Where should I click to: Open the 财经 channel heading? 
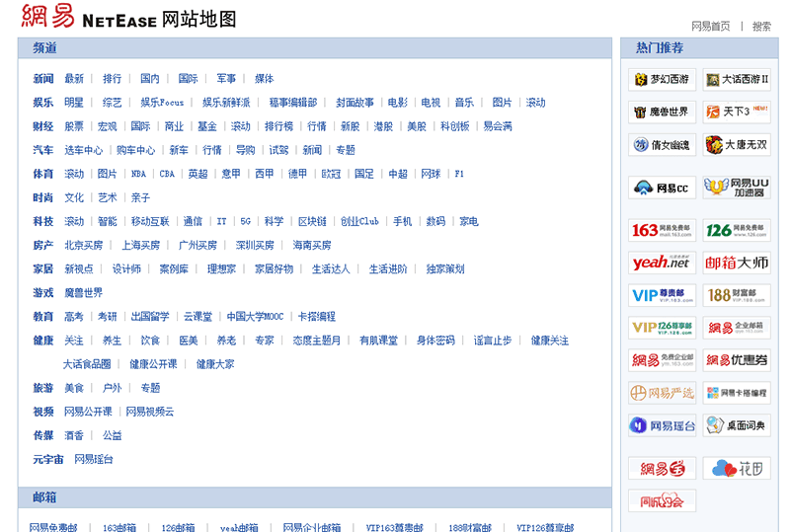tap(43, 126)
